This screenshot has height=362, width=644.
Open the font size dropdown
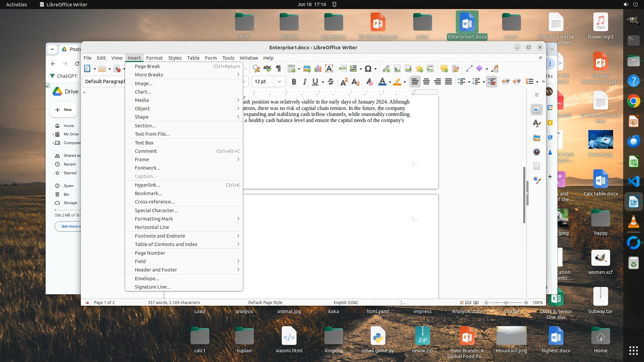coord(279,81)
